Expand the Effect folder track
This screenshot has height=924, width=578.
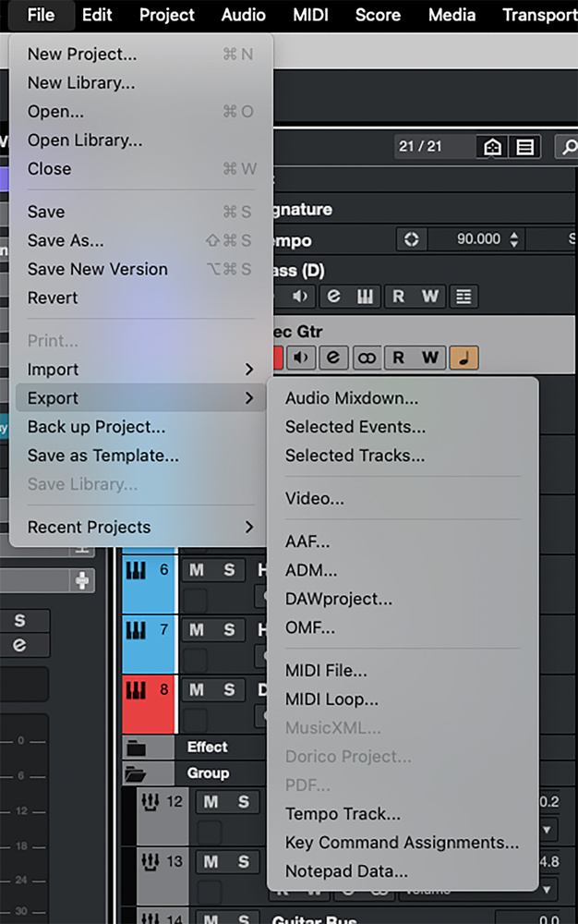coord(137,747)
